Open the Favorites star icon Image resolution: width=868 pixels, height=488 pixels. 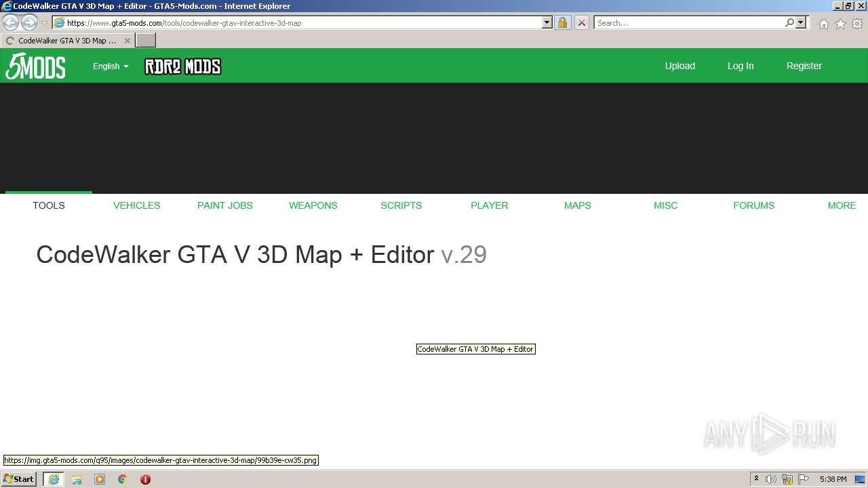(840, 24)
